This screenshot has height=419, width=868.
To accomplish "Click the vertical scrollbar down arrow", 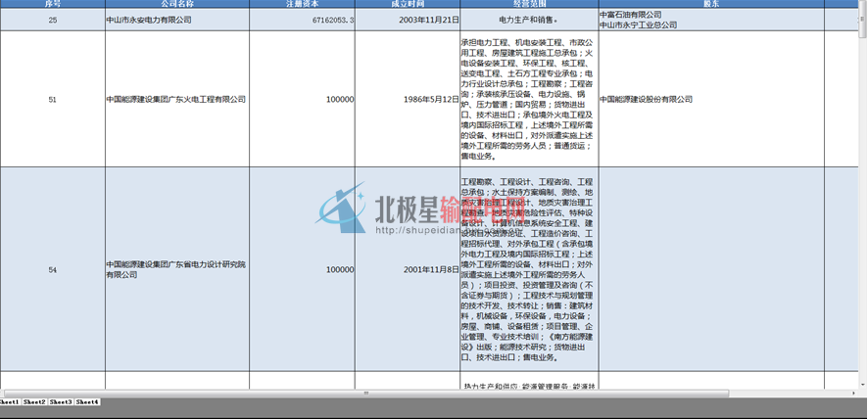I will click(x=863, y=384).
